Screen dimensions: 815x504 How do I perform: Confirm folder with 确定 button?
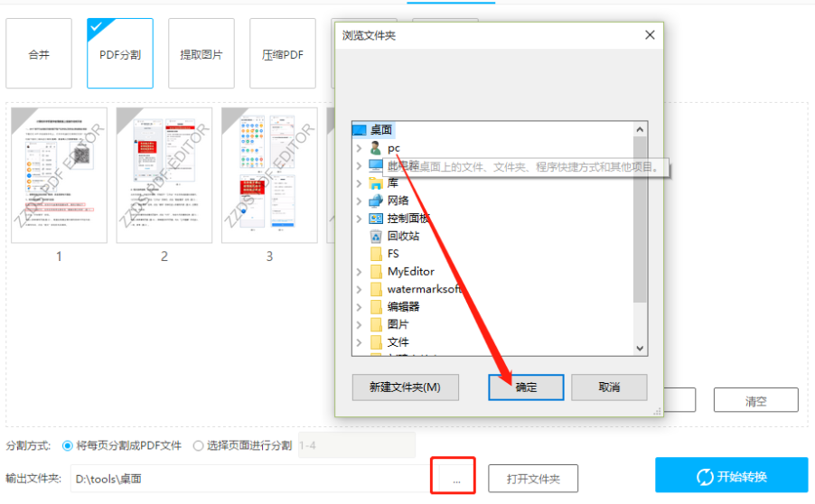[x=526, y=387]
